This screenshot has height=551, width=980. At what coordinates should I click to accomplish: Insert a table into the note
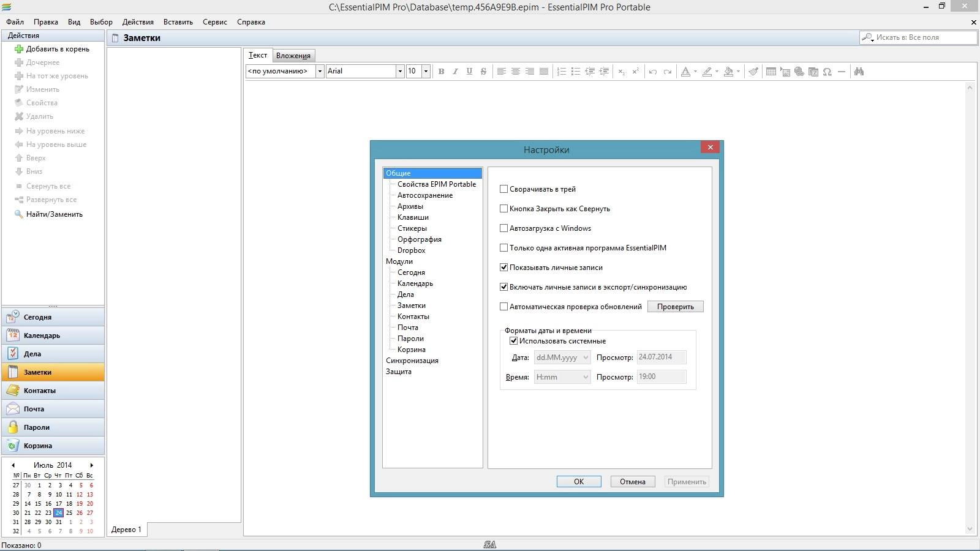coord(771,72)
